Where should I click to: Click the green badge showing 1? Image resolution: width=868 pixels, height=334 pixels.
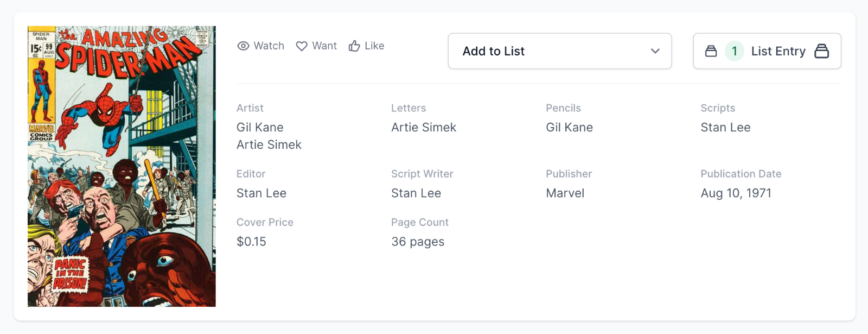tap(734, 51)
